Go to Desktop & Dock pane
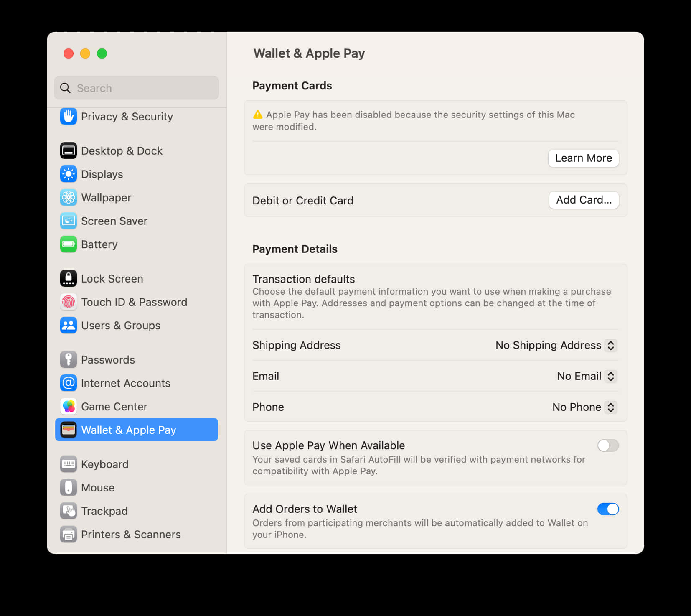691x616 pixels. coord(137,151)
